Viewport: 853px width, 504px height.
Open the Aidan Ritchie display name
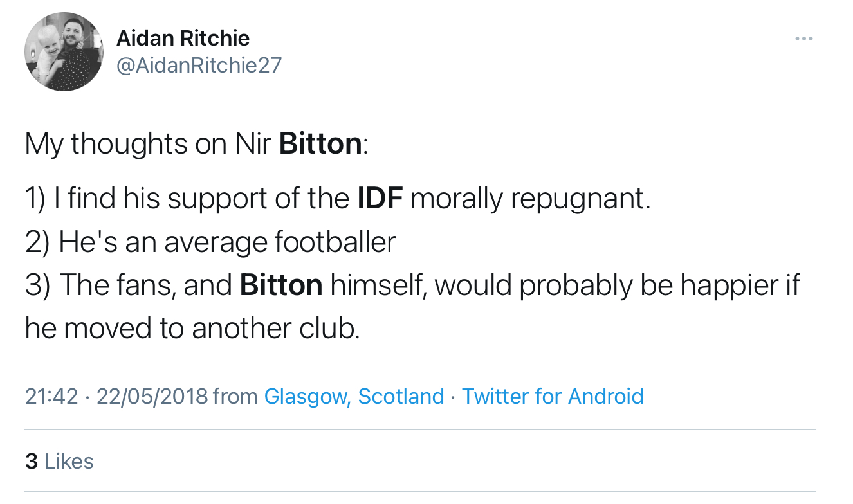(183, 39)
